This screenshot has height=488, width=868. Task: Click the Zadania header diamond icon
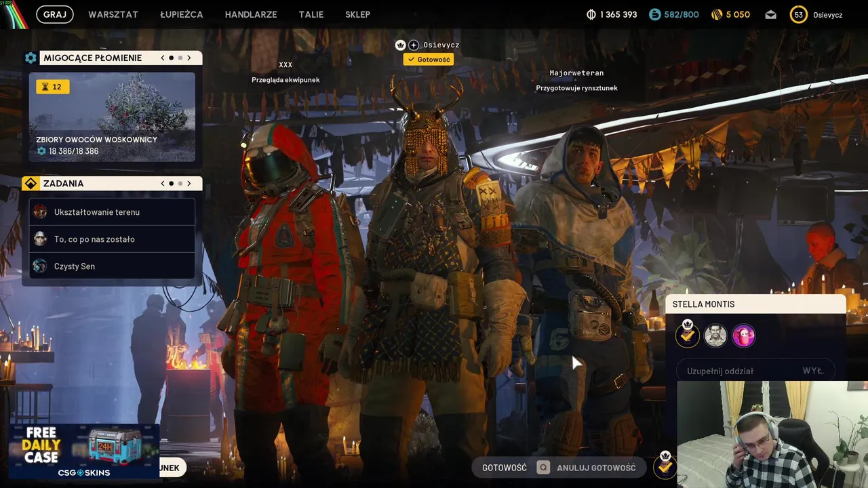point(31,184)
